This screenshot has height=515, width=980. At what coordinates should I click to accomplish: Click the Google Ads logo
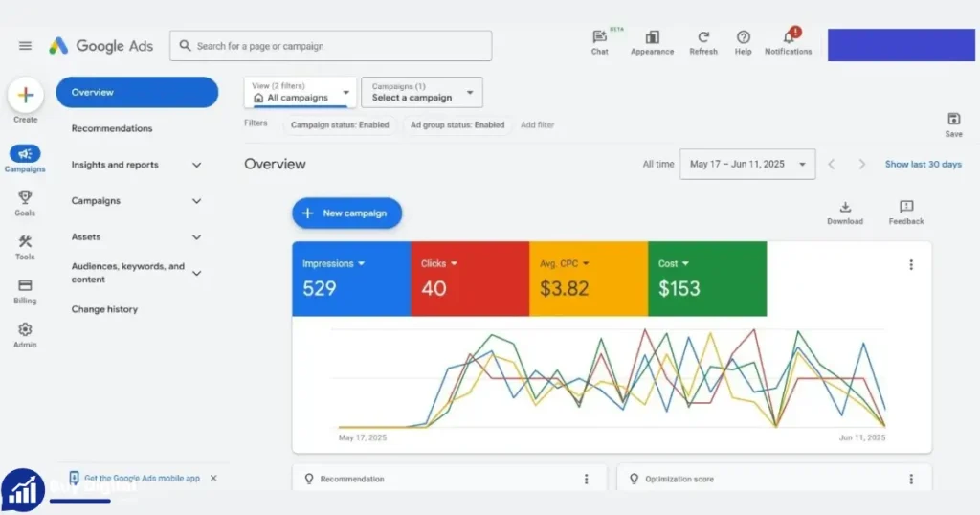coord(100,46)
